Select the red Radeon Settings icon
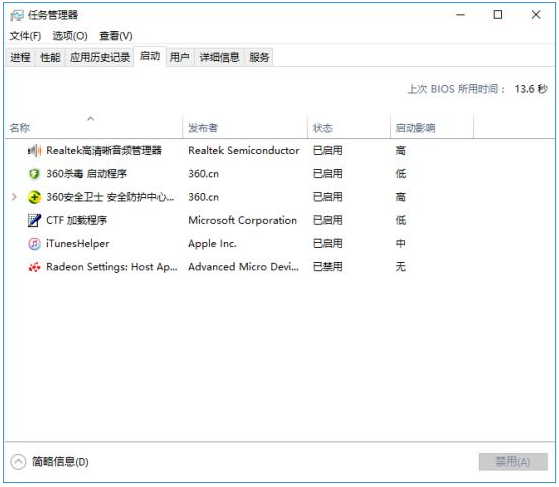Screen dimensions: 559x487 point(34,267)
